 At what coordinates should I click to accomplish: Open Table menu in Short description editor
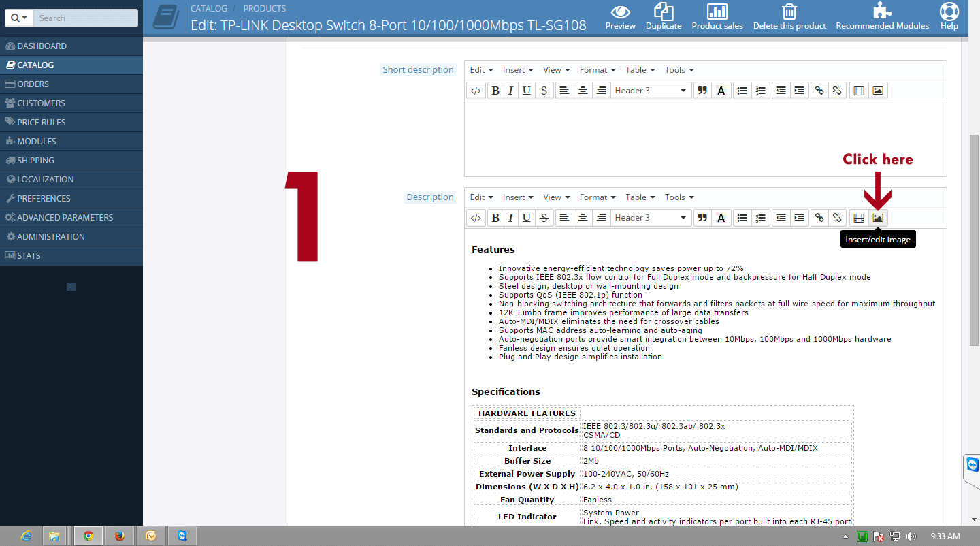tap(640, 70)
